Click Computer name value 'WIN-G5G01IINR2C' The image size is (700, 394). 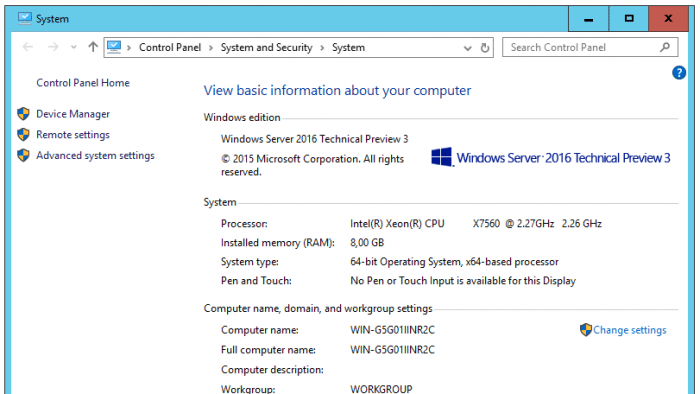click(x=392, y=330)
